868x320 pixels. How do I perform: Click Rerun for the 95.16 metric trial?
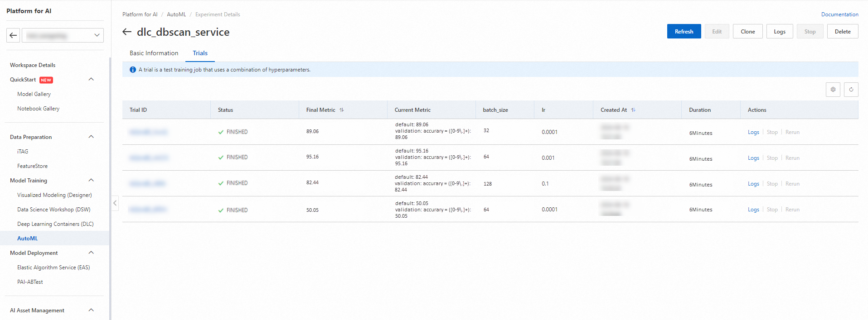[792, 158]
